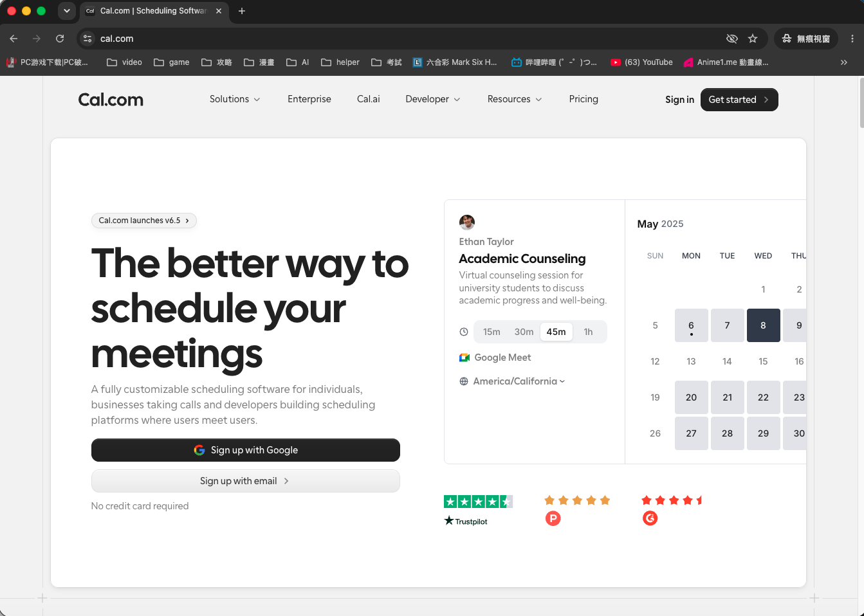This screenshot has height=616, width=864.
Task: Open the Chrome three-dot menu
Action: point(852,39)
